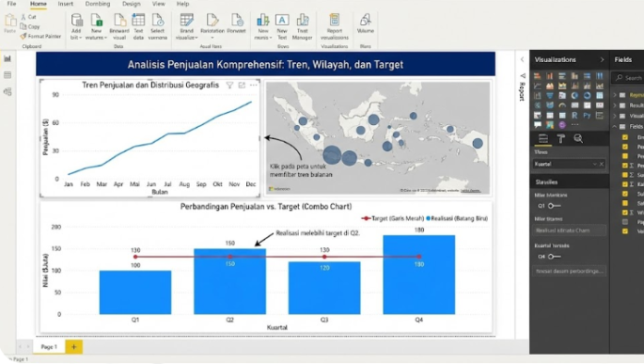Toggle the Q4 switch in Visualizations pane

(555, 257)
